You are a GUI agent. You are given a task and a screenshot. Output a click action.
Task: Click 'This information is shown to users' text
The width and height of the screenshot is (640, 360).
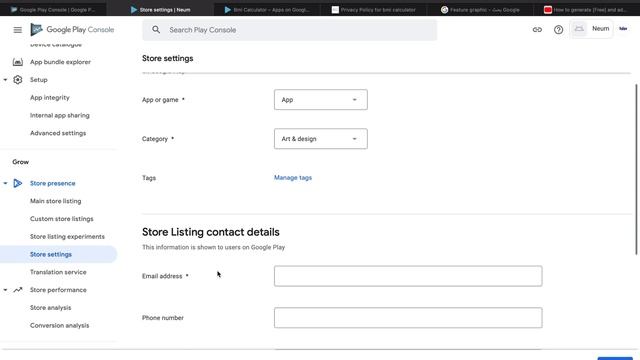click(x=213, y=247)
